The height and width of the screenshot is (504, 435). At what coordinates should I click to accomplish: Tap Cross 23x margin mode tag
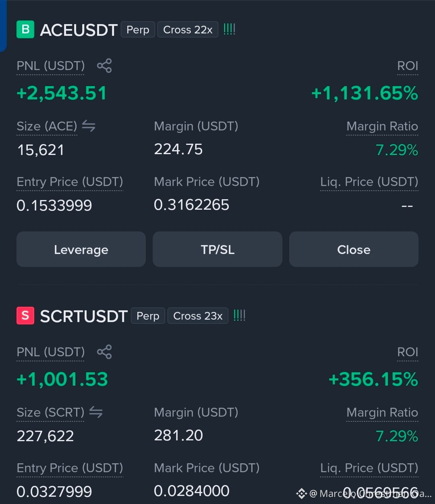198,316
